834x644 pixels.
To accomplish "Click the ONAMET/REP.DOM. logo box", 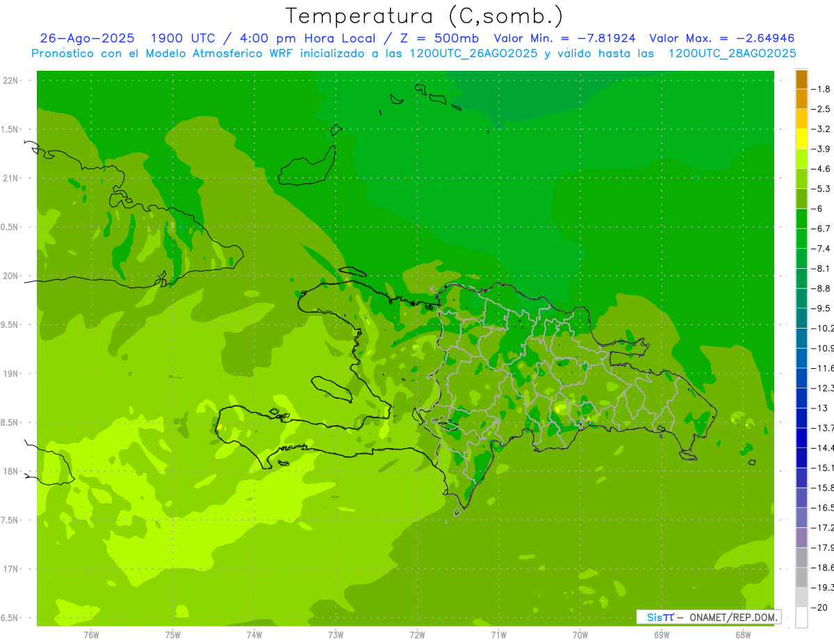I will pyautogui.click(x=708, y=617).
